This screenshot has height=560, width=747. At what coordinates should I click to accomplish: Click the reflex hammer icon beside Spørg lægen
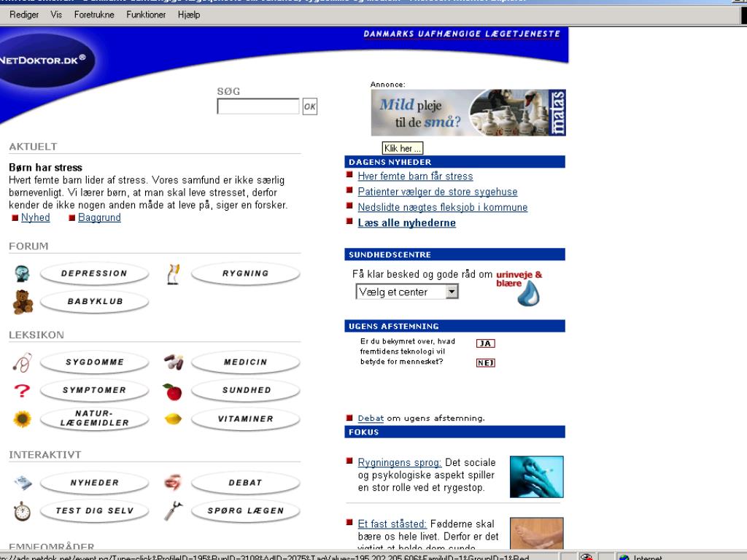174,511
